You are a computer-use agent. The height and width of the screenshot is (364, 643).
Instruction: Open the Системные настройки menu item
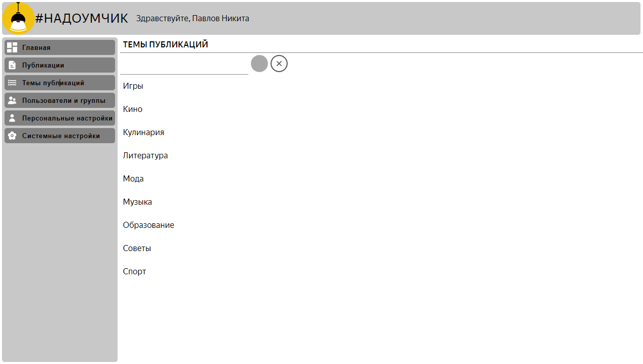click(x=60, y=136)
